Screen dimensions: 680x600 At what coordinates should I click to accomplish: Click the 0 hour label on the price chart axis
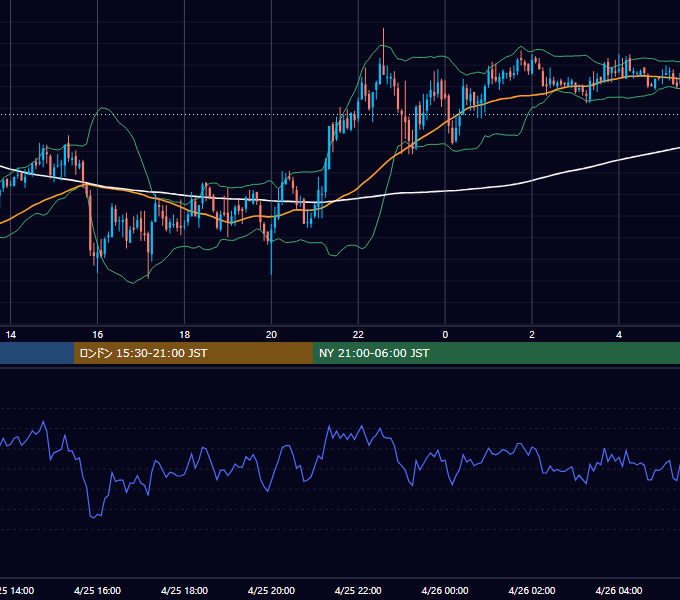pyautogui.click(x=445, y=335)
